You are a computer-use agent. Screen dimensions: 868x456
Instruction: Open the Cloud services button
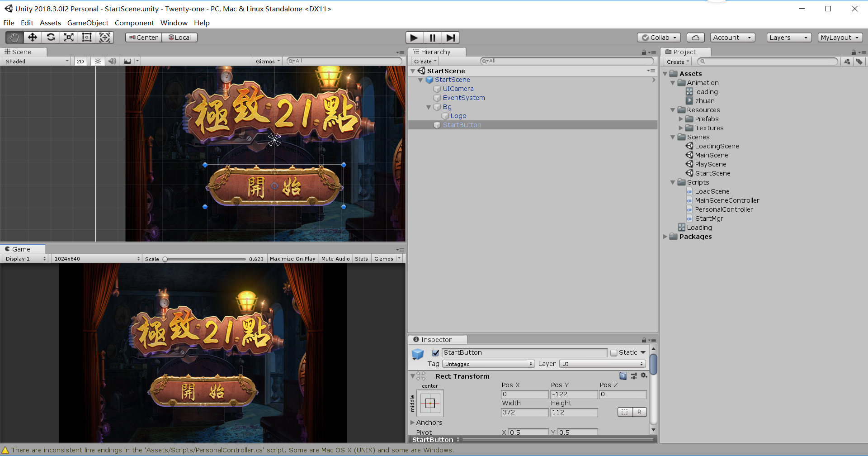pyautogui.click(x=696, y=38)
